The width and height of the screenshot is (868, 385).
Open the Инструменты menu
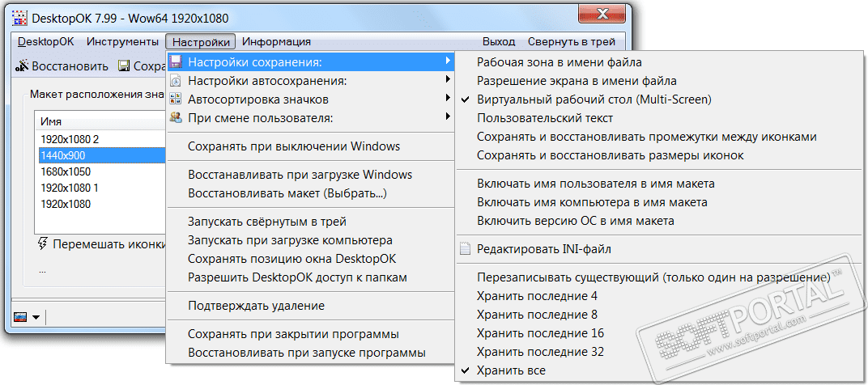[122, 41]
